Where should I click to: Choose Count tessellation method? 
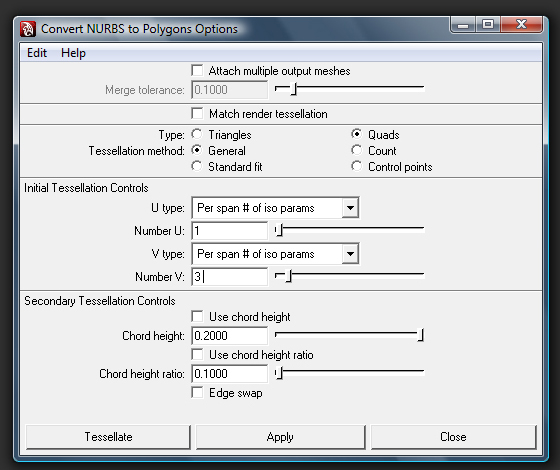point(356,150)
